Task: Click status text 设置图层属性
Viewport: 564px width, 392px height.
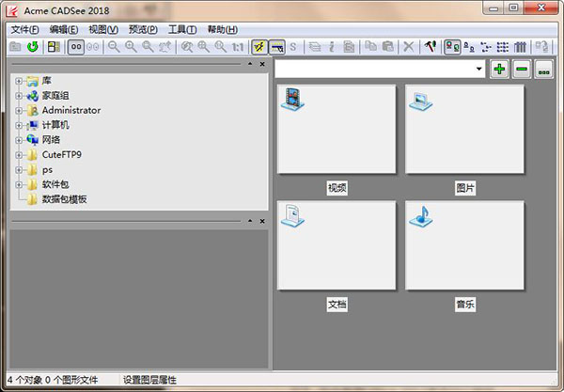Action: pyautogui.click(x=149, y=380)
